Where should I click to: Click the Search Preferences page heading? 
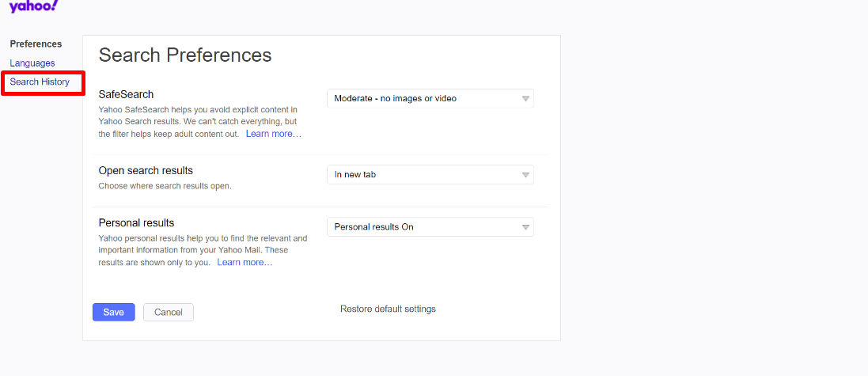(185, 55)
